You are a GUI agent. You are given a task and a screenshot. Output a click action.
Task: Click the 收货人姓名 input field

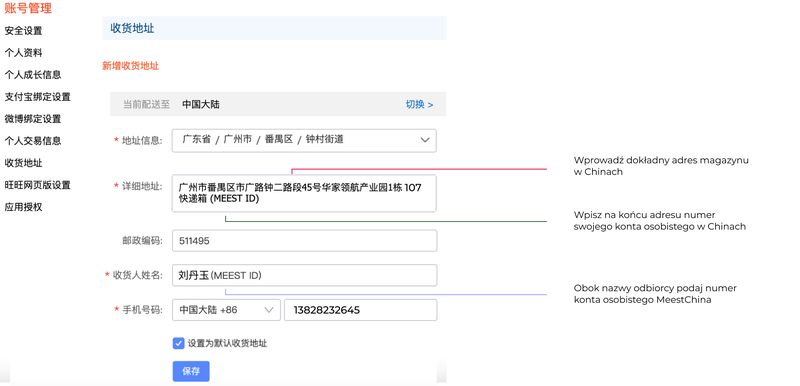pos(305,275)
